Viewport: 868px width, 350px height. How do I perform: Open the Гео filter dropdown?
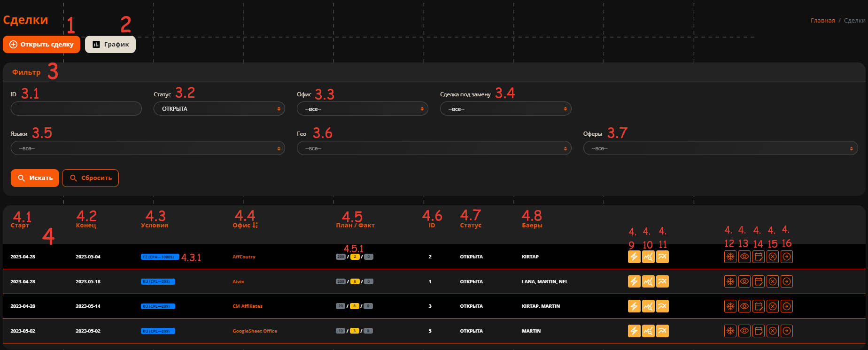(434, 148)
